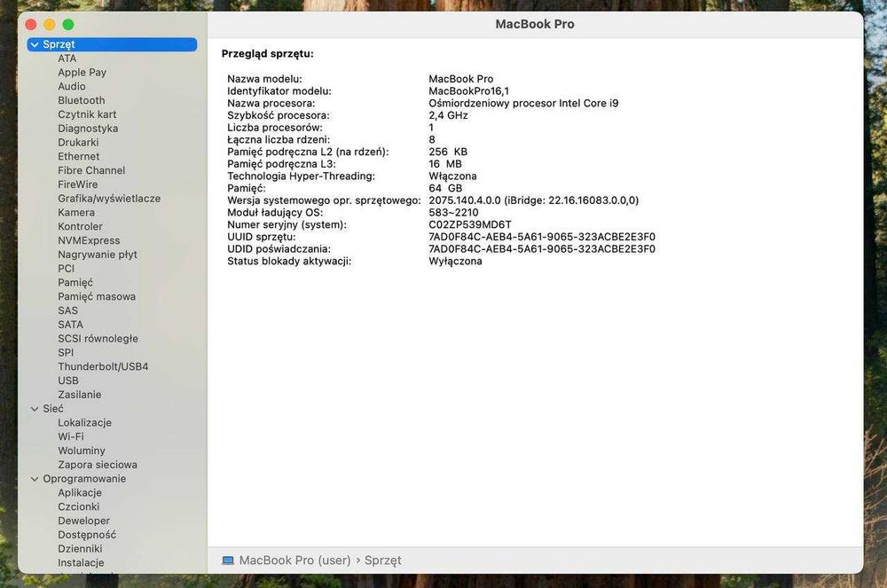Click the processor speed value 2,4 GHz
Viewport: 887px width, 588px height.
(x=448, y=115)
